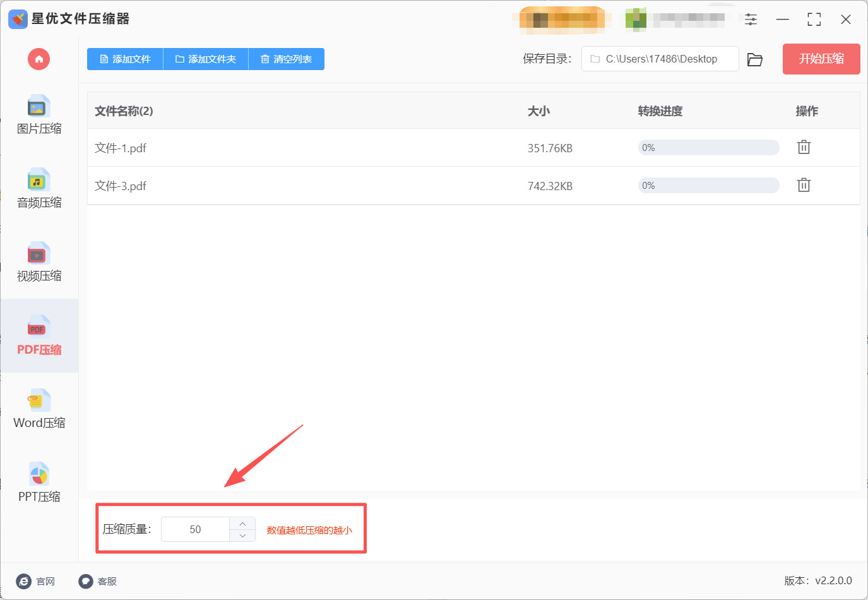Open the 官网 official website link
The height and width of the screenshot is (600, 868).
click(36, 581)
